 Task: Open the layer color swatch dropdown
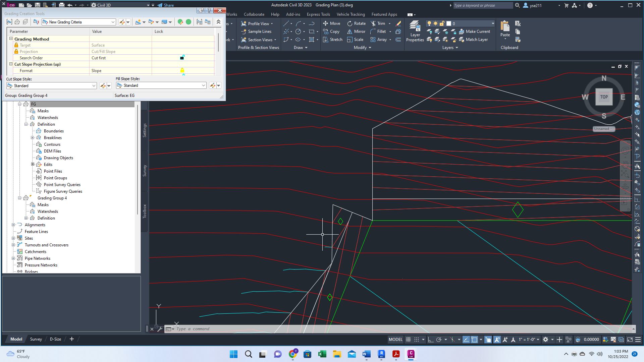pos(448,23)
